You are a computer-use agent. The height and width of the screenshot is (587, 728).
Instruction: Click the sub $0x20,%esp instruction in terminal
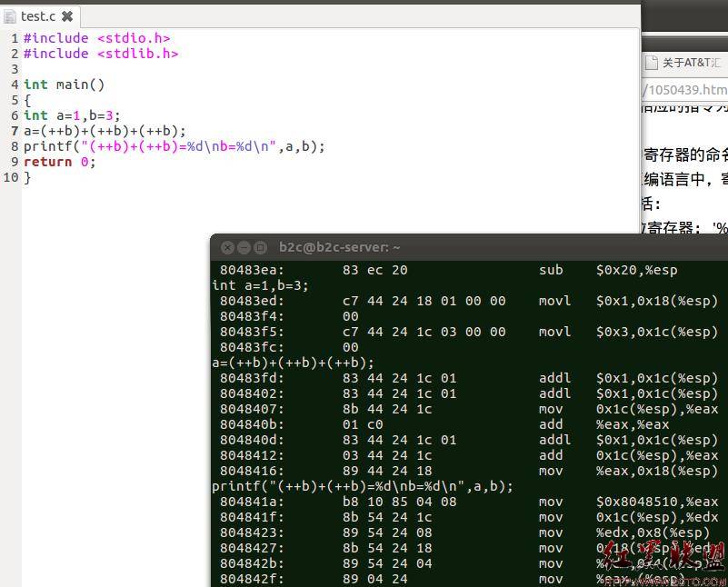(x=608, y=270)
